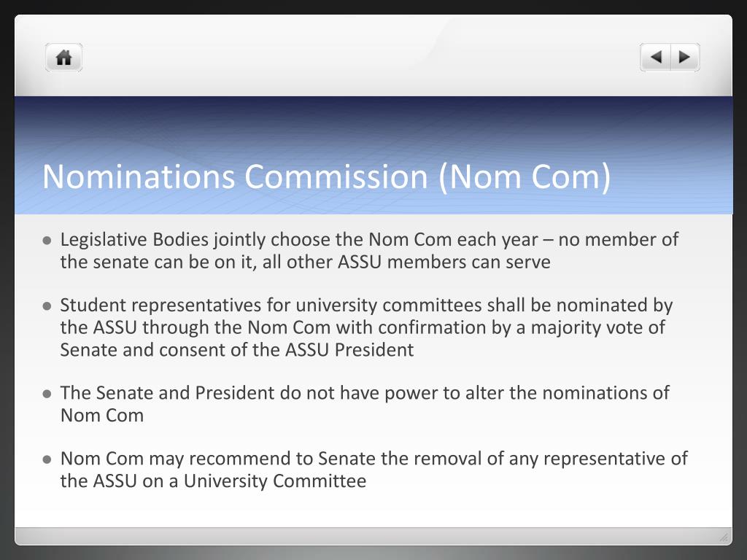Go to the home slide icon
747x560 pixels.
click(64, 58)
